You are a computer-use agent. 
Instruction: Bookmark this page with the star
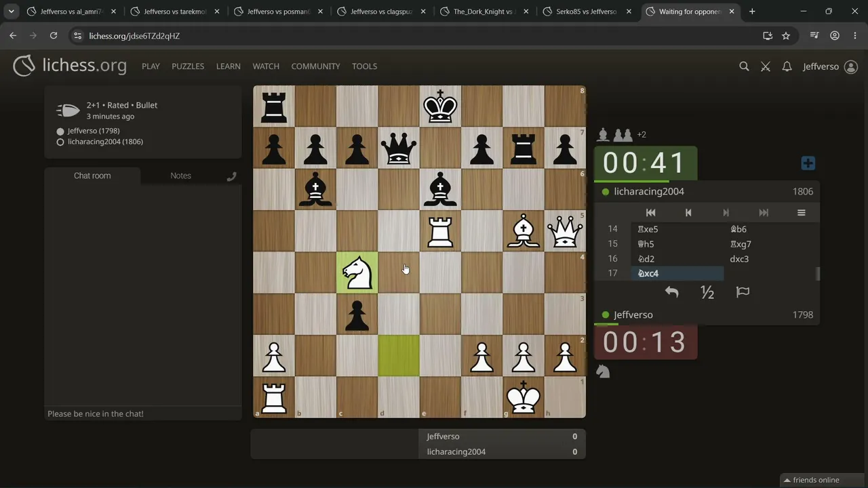786,36
